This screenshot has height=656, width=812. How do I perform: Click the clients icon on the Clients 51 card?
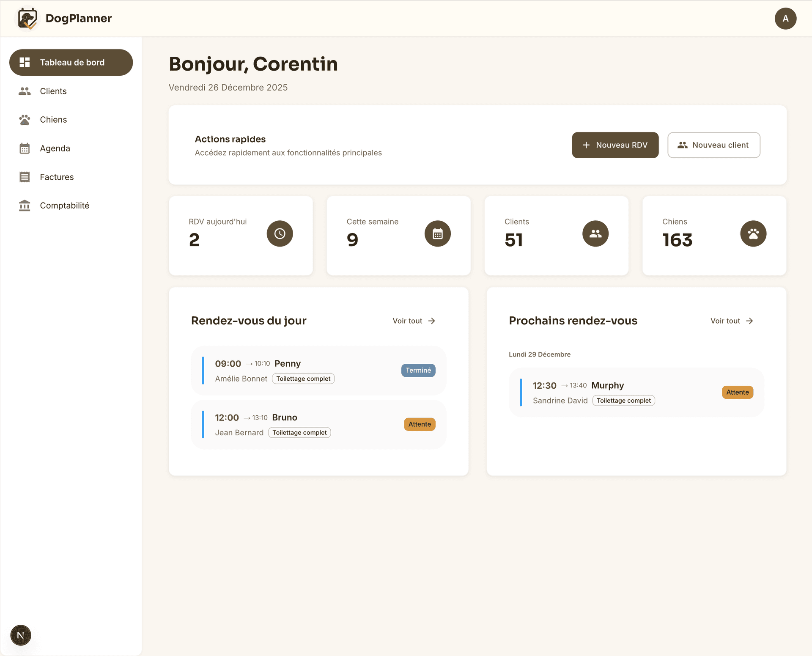[595, 233]
